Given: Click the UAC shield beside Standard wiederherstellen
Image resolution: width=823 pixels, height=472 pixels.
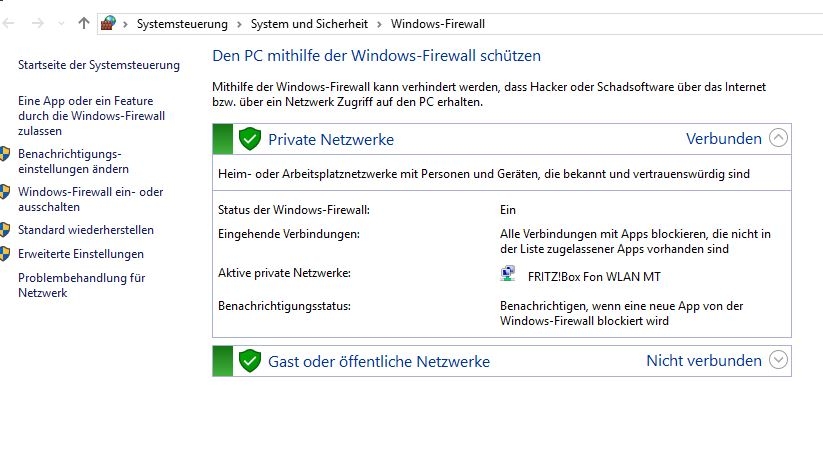Looking at the screenshot, I should [5, 230].
